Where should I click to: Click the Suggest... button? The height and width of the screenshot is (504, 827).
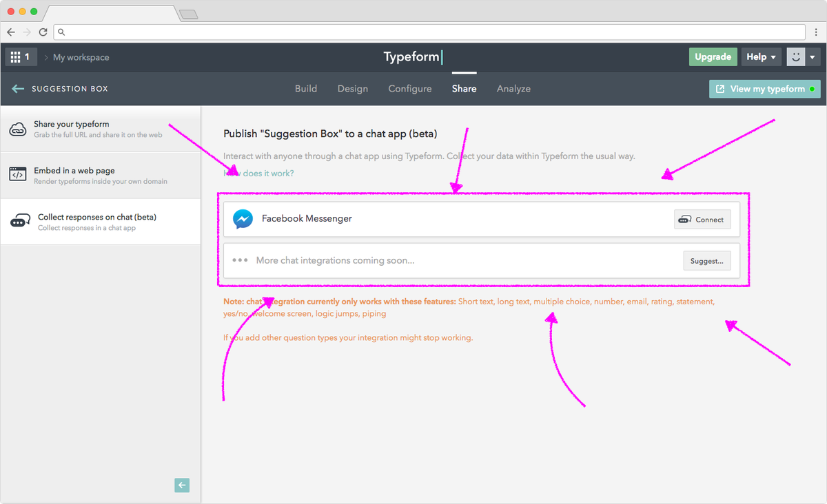pyautogui.click(x=707, y=261)
